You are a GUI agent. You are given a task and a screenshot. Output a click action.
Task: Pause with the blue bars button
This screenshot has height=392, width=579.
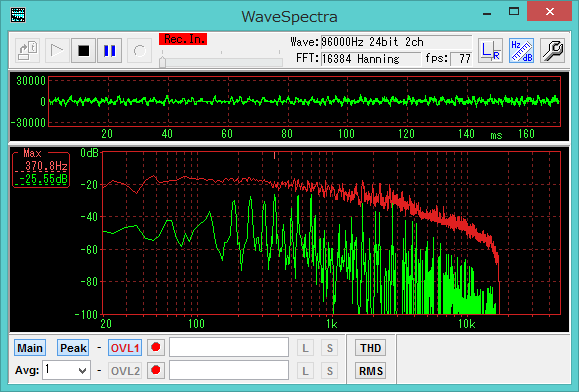pyautogui.click(x=110, y=51)
